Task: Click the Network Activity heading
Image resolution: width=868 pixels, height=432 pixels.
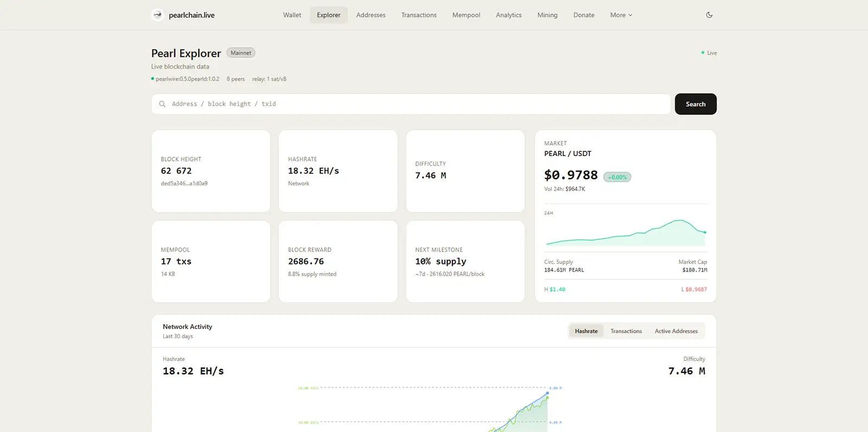Action: coord(187,327)
